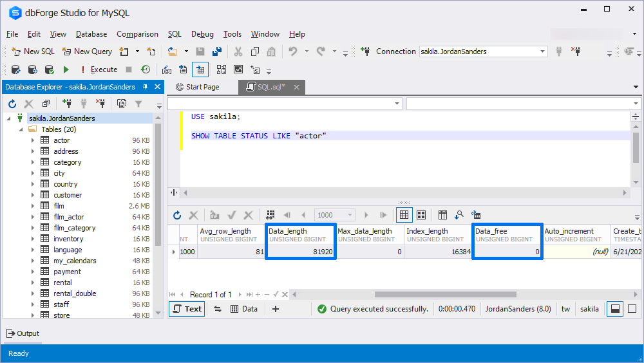644x363 pixels.
Task: Click the Save icon in toolbar
Action: (200, 51)
